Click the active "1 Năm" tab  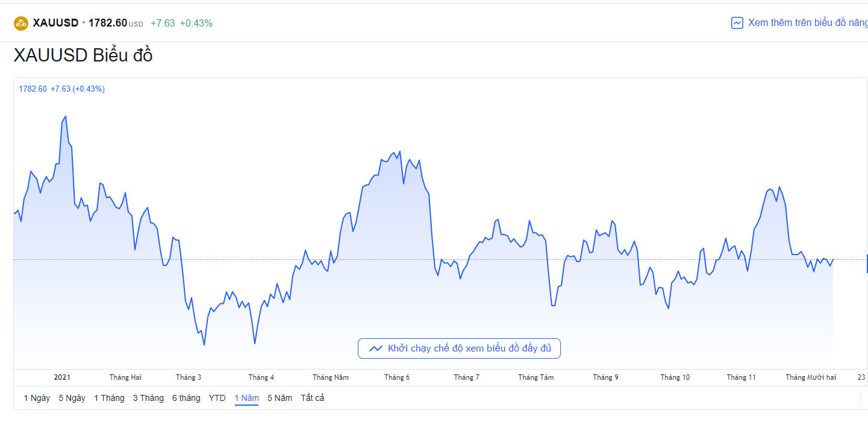click(x=246, y=398)
